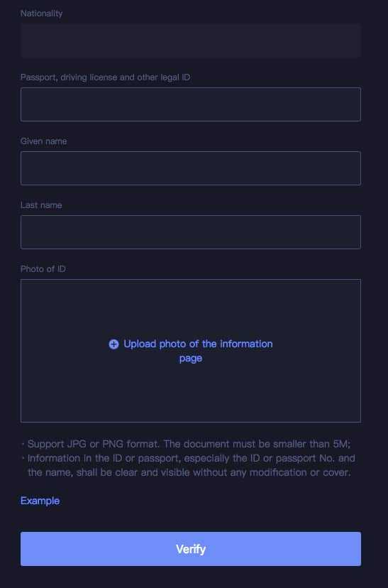388x588 pixels.
Task: Click the bullet before 'Support JPG'
Action: click(x=23, y=445)
